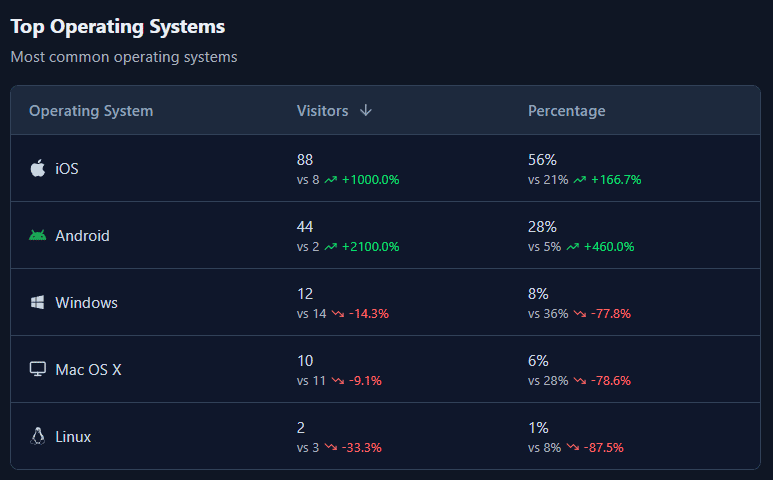Select the Linux row label
This screenshot has height=480, width=773.
[73, 437]
